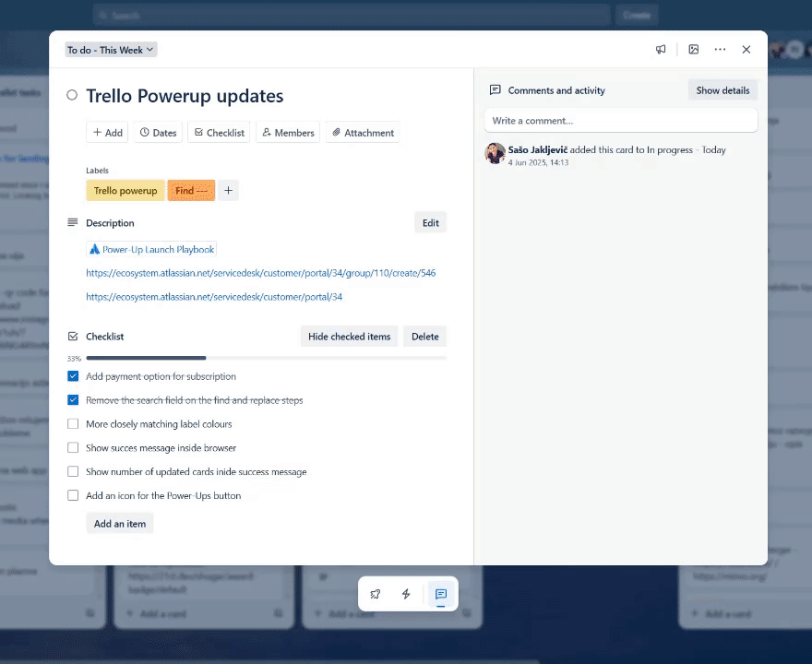Open the three-dots card actions menu
The width and height of the screenshot is (812, 664).
[x=720, y=50]
